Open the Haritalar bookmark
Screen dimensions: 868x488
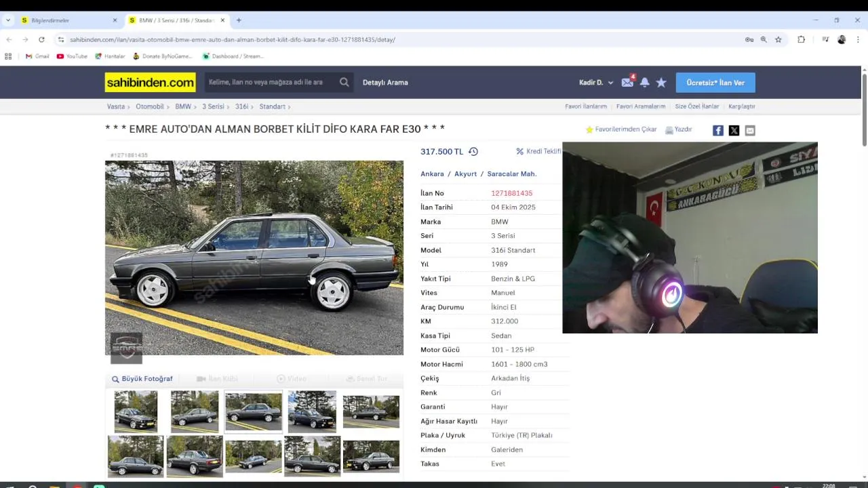tap(110, 56)
